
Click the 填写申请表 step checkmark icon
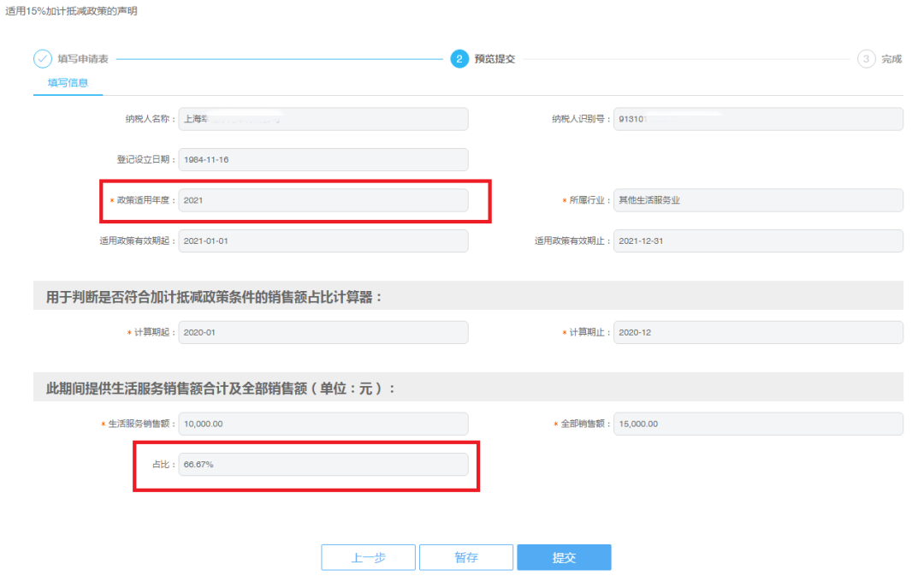(43, 59)
